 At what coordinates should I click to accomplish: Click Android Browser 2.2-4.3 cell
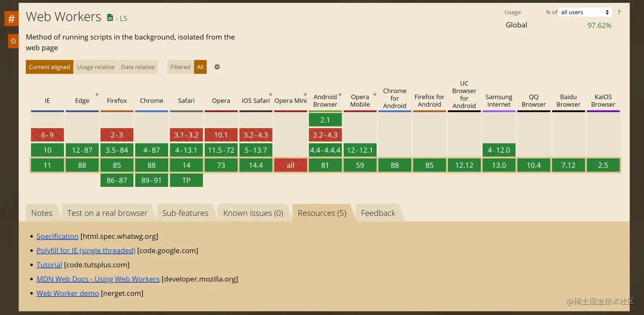[325, 135]
